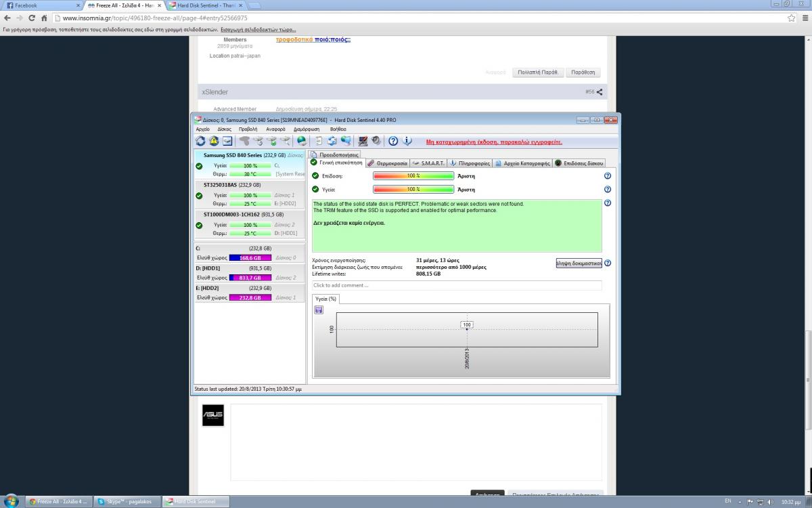
Task: Click the Εισαγωγή σελιδοδεικτών τώρα link
Action: (x=259, y=30)
